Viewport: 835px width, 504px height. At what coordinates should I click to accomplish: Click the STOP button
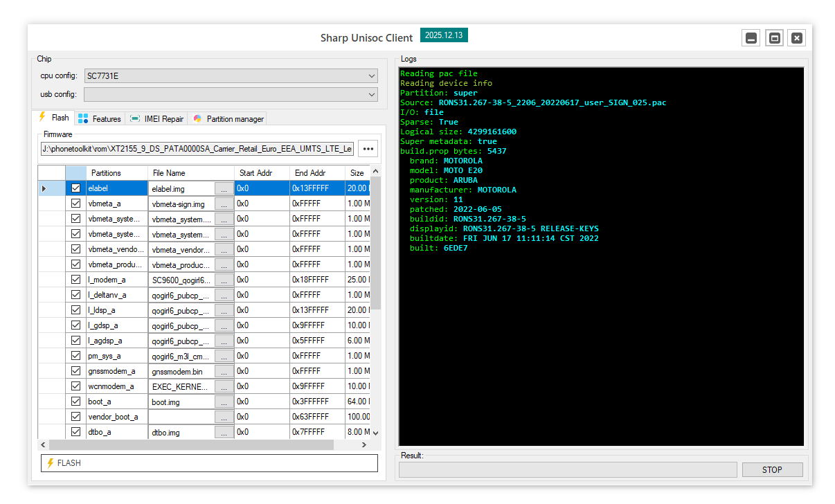[772, 470]
